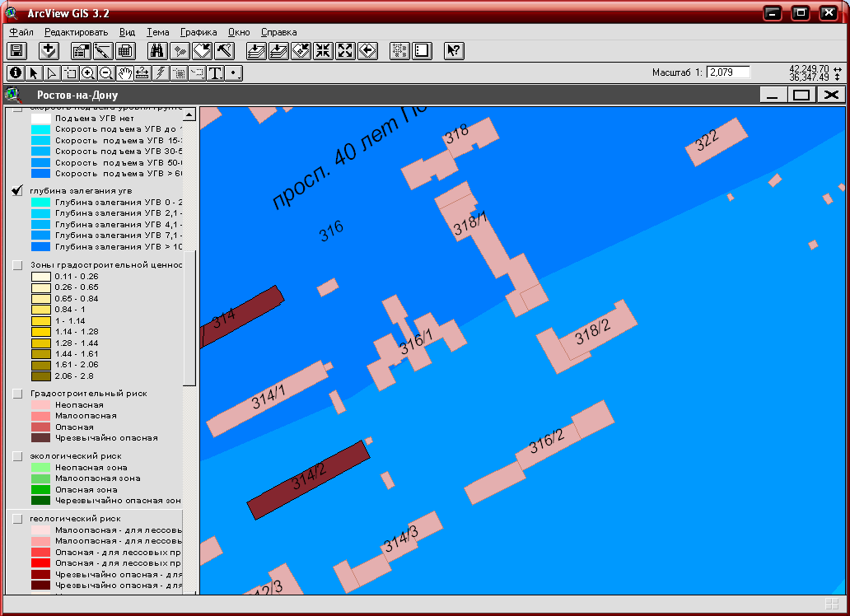Open Theme Properties icon
The height and width of the screenshot is (616, 850).
81,51
